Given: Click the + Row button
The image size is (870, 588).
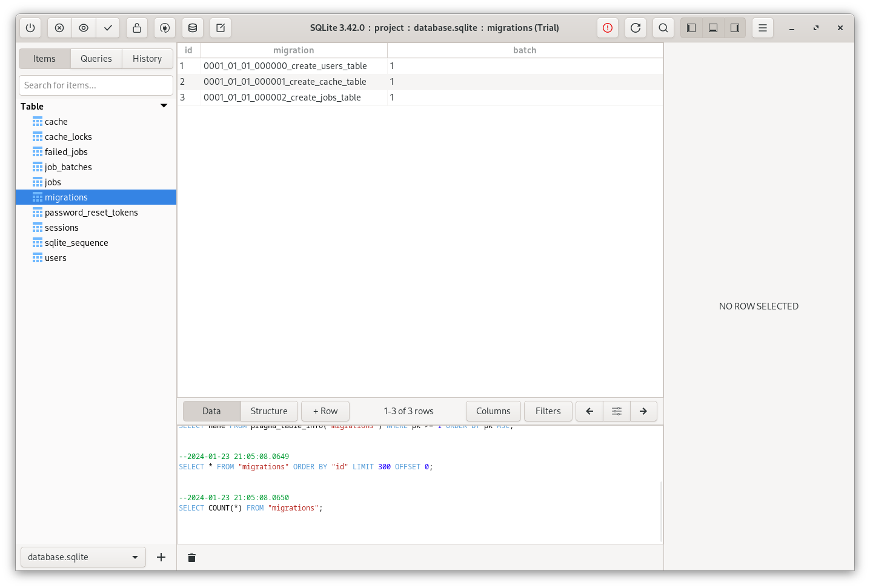Looking at the screenshot, I should (325, 411).
